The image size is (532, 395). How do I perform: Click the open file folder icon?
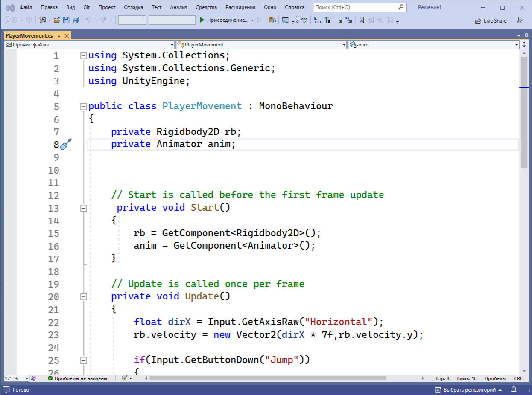(x=58, y=20)
